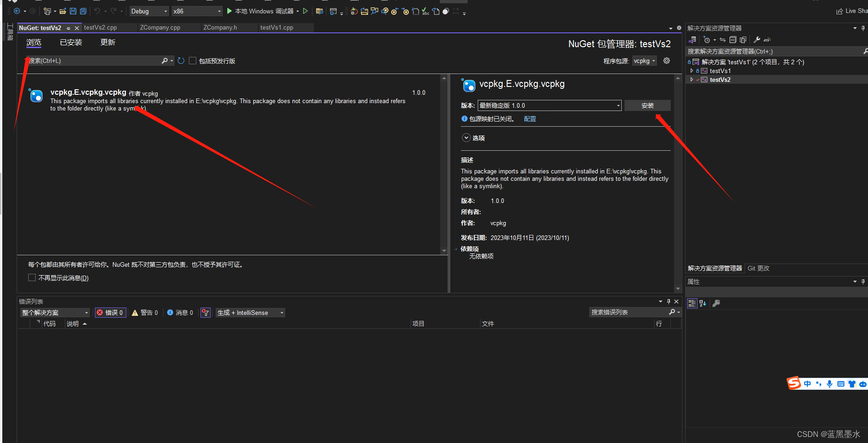The image size is (868, 443).
Task: Click the vcpkg package icon in list
Action: click(x=36, y=96)
